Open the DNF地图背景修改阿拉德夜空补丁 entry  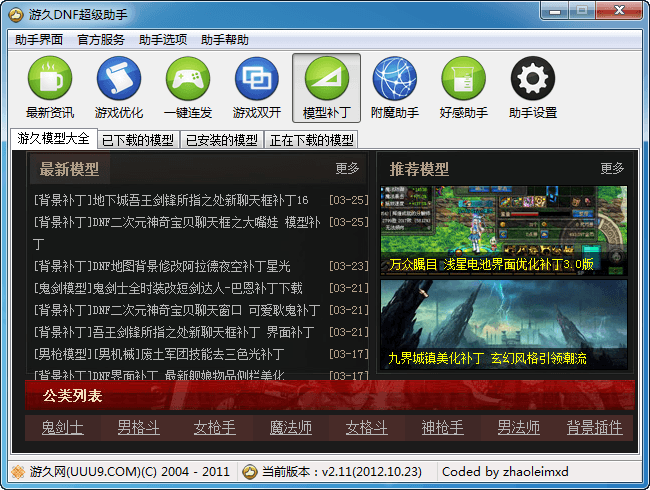(x=162, y=266)
